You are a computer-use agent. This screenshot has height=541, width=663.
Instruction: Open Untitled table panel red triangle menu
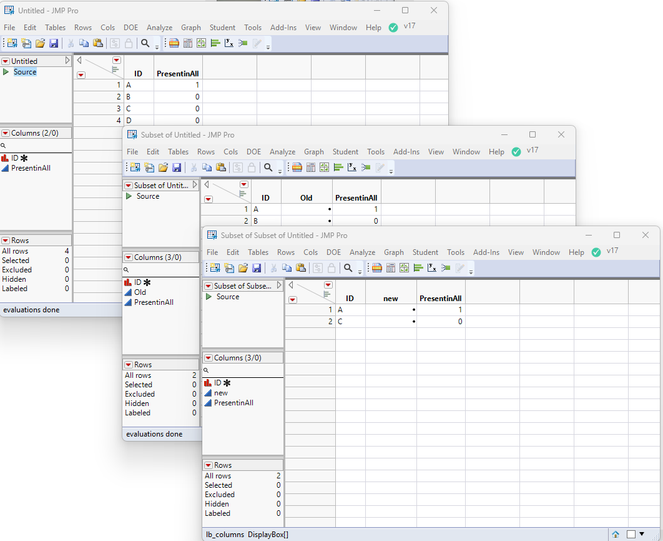coord(5,61)
